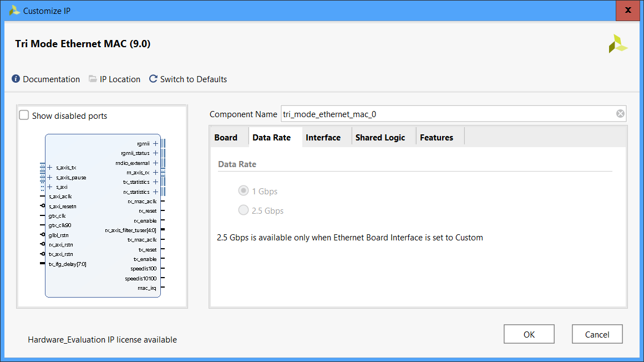Open the Interface tab
Viewport: 644px width, 362px height.
[323, 137]
